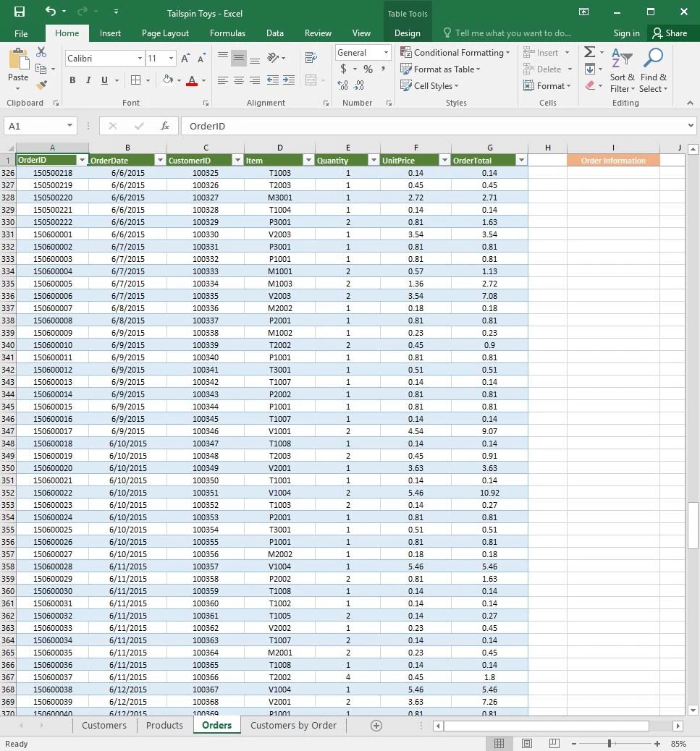
Task: Toggle Italic formatting
Action: pyautogui.click(x=88, y=80)
